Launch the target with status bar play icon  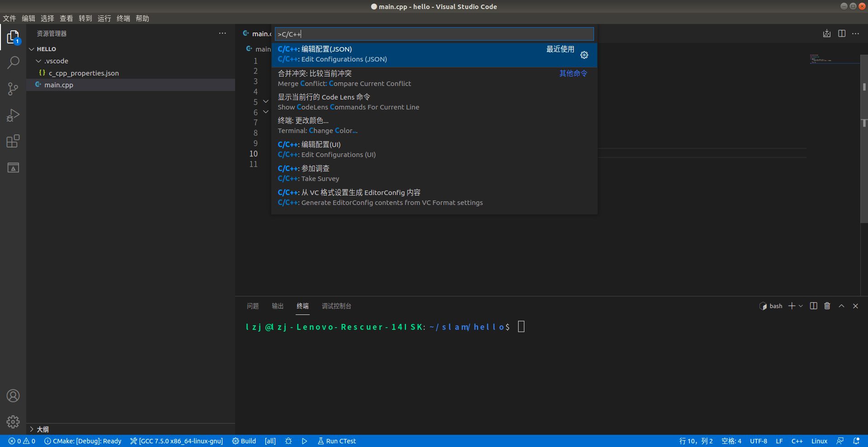pos(305,441)
